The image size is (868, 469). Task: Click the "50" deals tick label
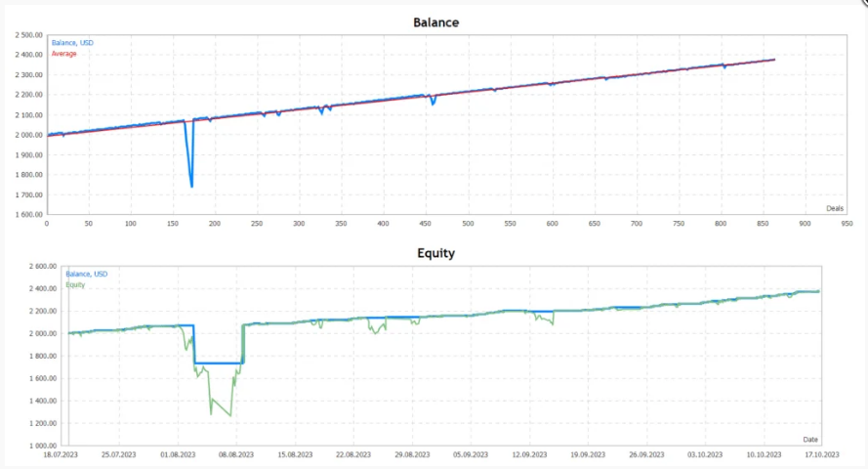click(89, 224)
